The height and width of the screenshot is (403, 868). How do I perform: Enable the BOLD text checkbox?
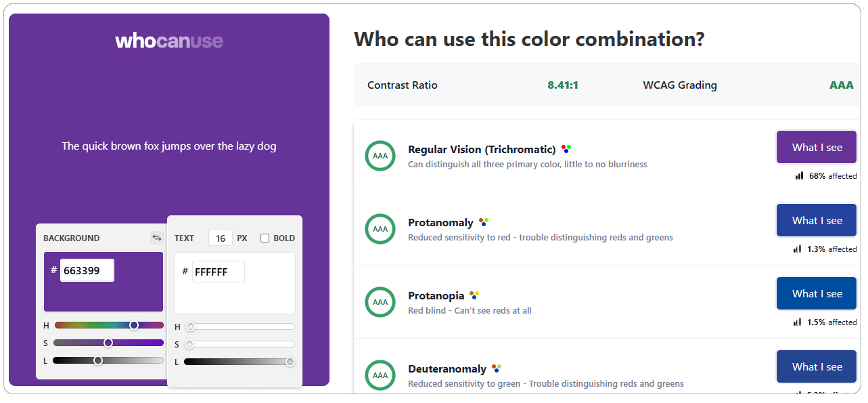265,238
